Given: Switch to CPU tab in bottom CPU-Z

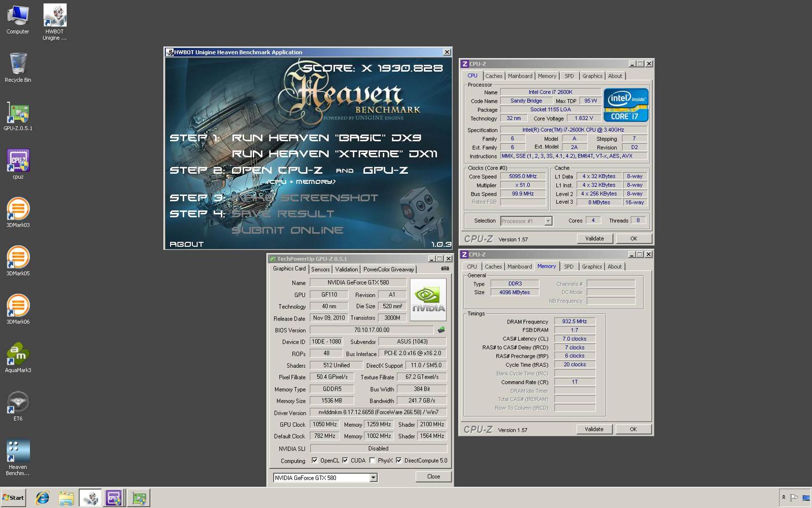Looking at the screenshot, I should tap(472, 266).
